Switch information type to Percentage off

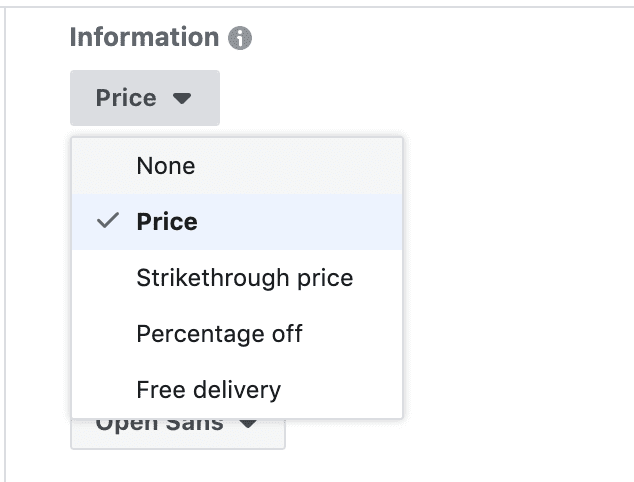click(219, 334)
